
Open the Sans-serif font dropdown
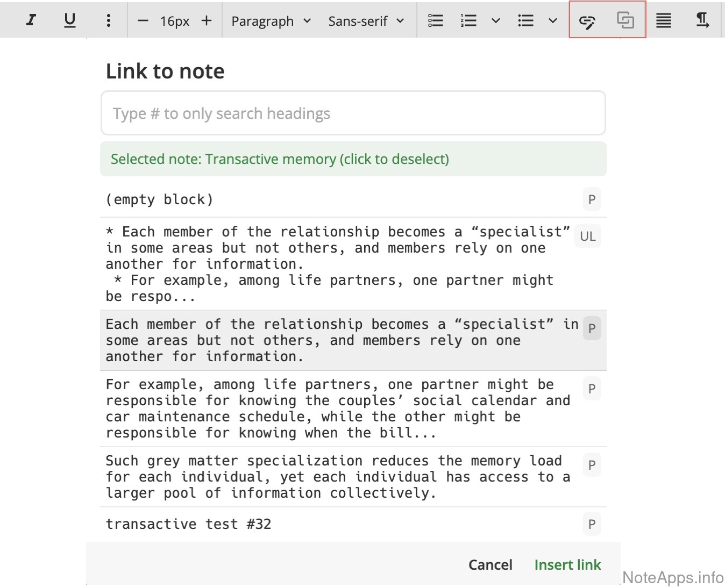pyautogui.click(x=366, y=21)
